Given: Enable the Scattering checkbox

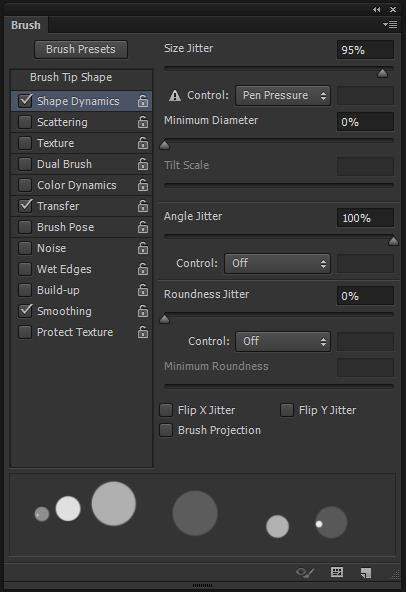Looking at the screenshot, I should tap(25, 122).
